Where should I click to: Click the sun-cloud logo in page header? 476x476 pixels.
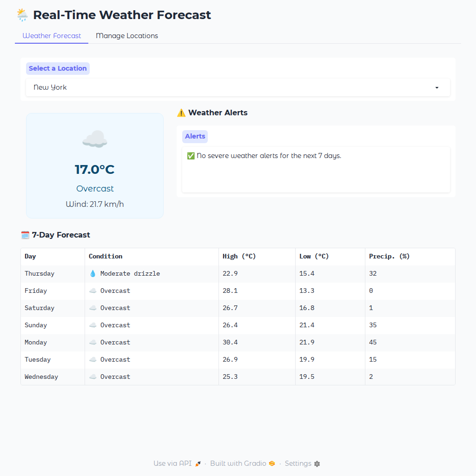22,15
